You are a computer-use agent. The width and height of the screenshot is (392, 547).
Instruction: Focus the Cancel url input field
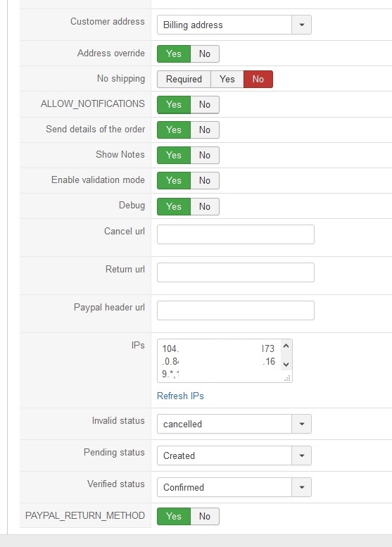point(236,234)
